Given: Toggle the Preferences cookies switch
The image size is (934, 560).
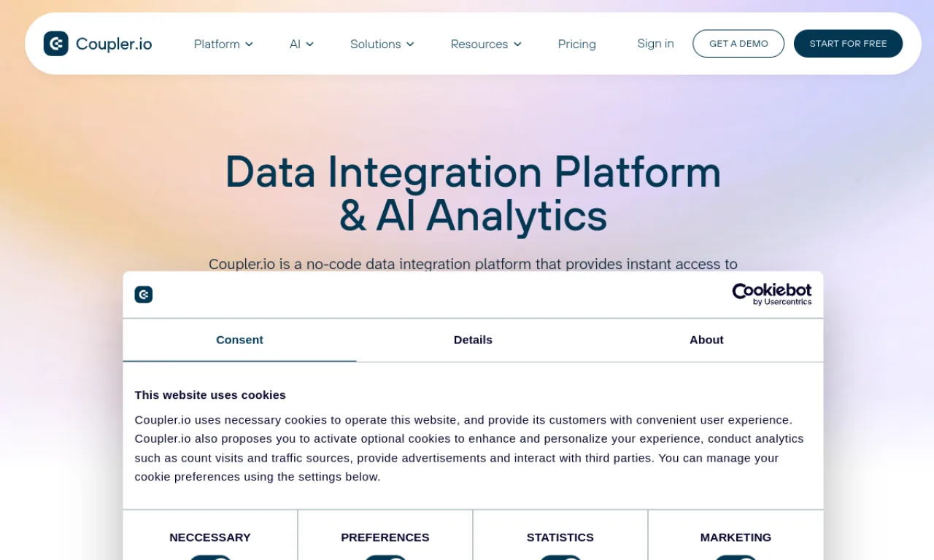Looking at the screenshot, I should click(385, 557).
